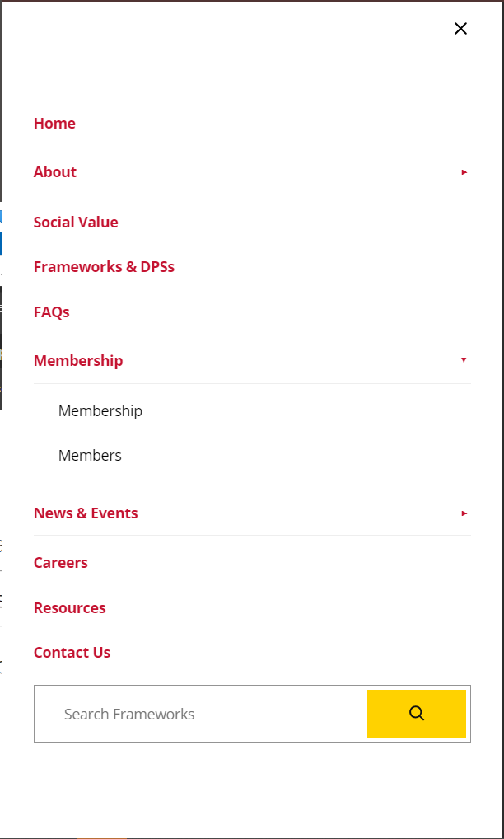
Task: Select the search icon inside the yellow box
Action: point(416,714)
